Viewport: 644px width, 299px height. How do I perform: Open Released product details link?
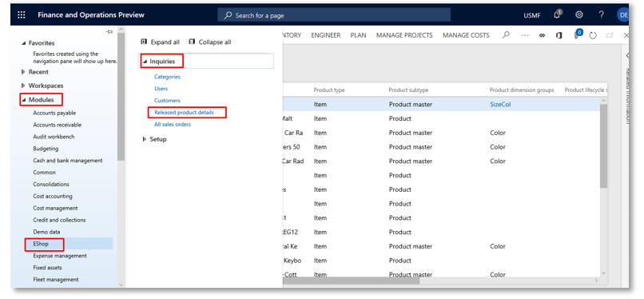coord(184,112)
